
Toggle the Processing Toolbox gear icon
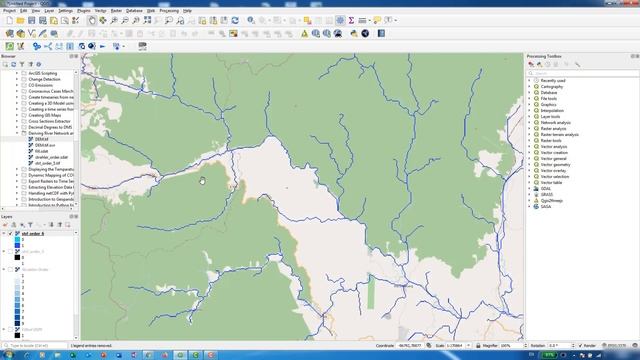click(x=340, y=20)
